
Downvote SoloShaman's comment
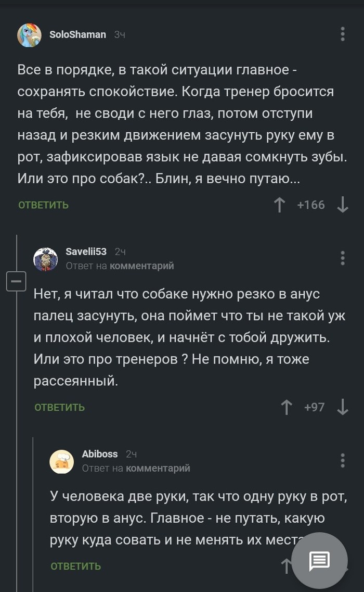coord(343,205)
